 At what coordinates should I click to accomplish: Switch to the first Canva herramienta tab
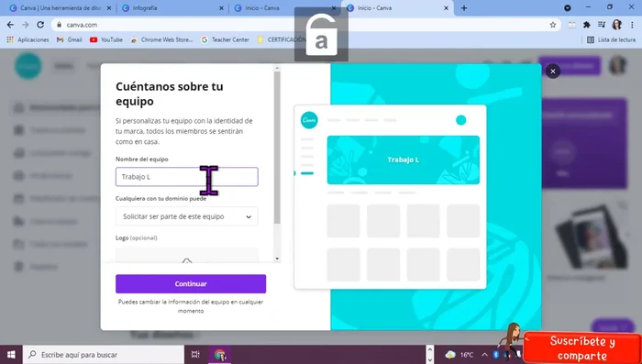pyautogui.click(x=61, y=8)
